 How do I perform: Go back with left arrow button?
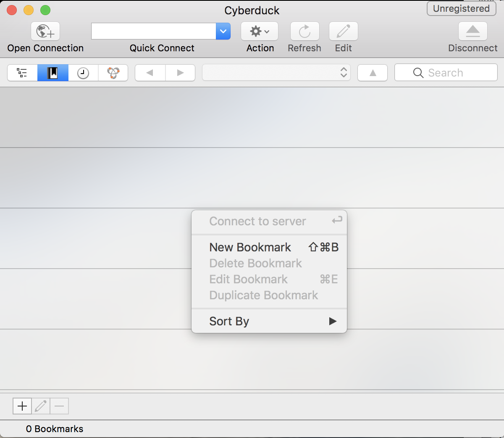point(150,73)
